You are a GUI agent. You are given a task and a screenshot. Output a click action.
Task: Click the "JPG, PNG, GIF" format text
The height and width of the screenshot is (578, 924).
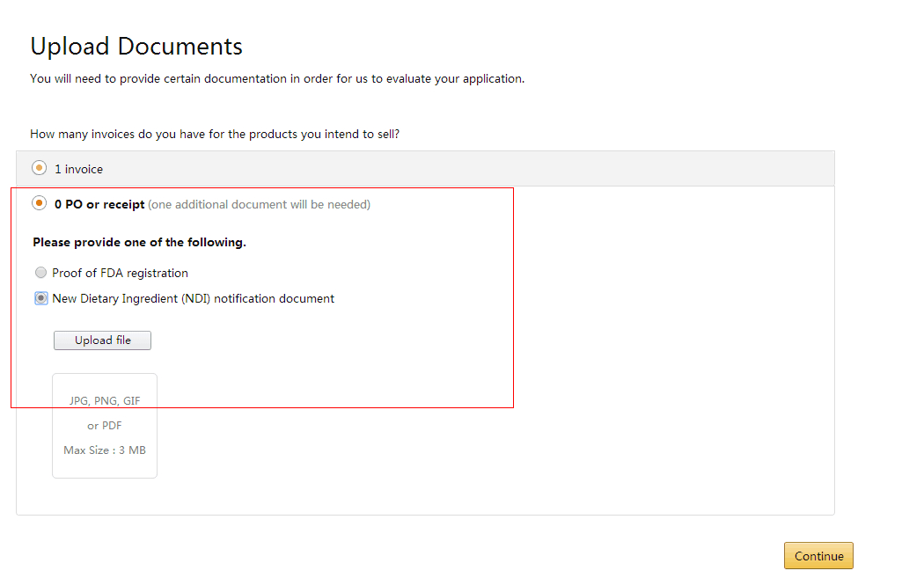[x=105, y=400]
